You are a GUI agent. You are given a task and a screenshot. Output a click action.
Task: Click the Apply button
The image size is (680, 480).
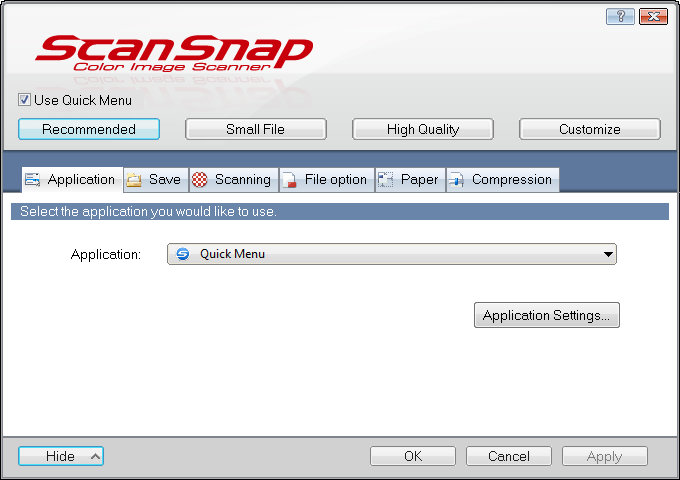point(605,456)
